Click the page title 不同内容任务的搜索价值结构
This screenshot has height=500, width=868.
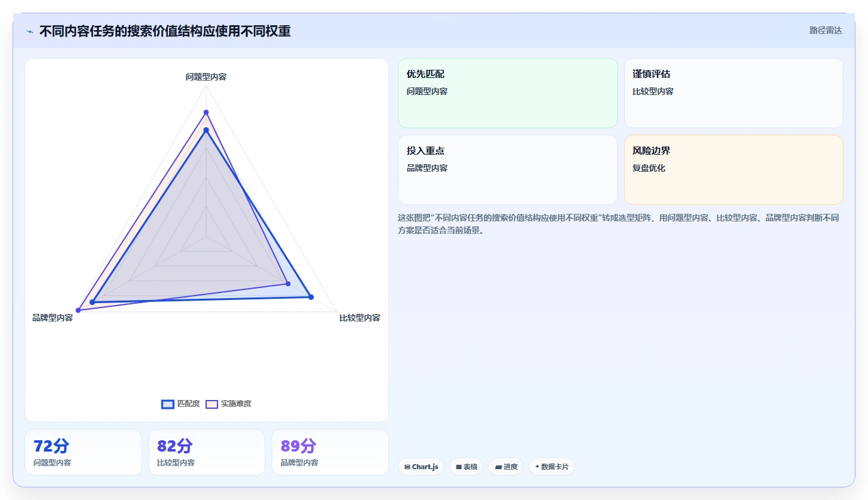[165, 31]
